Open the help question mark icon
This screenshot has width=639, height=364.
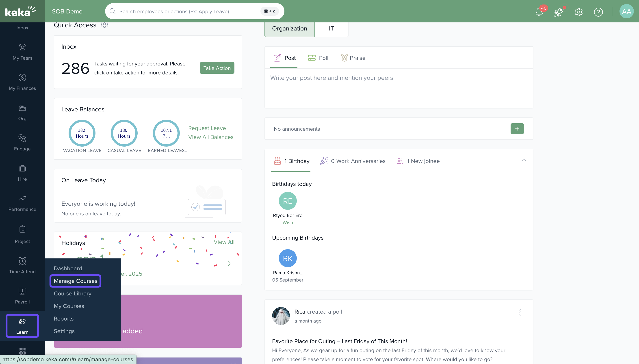pos(598,12)
